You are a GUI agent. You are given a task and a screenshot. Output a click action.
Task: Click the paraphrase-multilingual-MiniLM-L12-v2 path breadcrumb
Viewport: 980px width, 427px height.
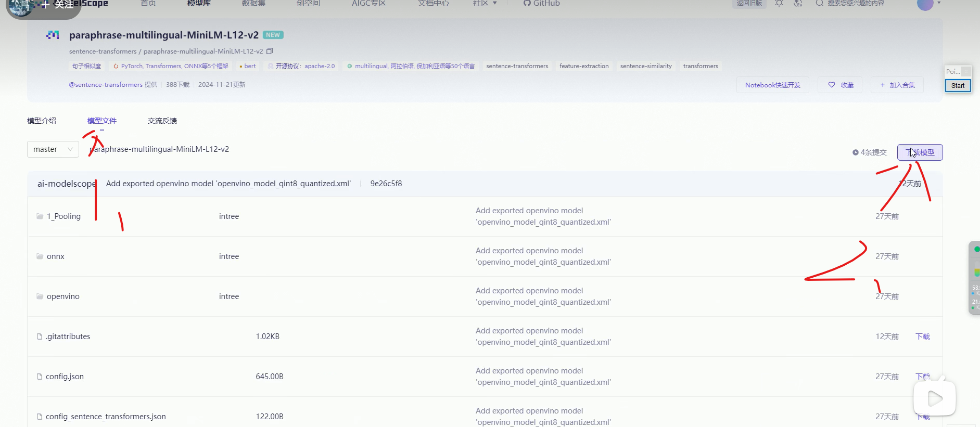(159, 149)
